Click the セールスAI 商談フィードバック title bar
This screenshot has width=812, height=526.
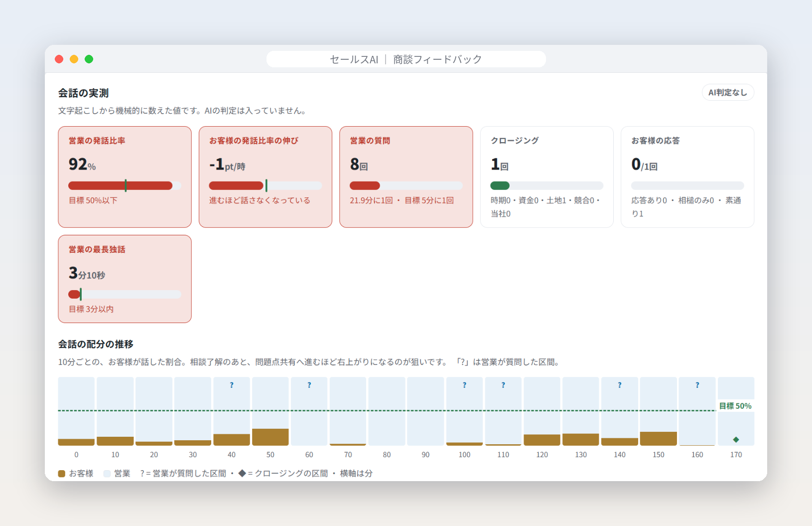pyautogui.click(x=406, y=59)
